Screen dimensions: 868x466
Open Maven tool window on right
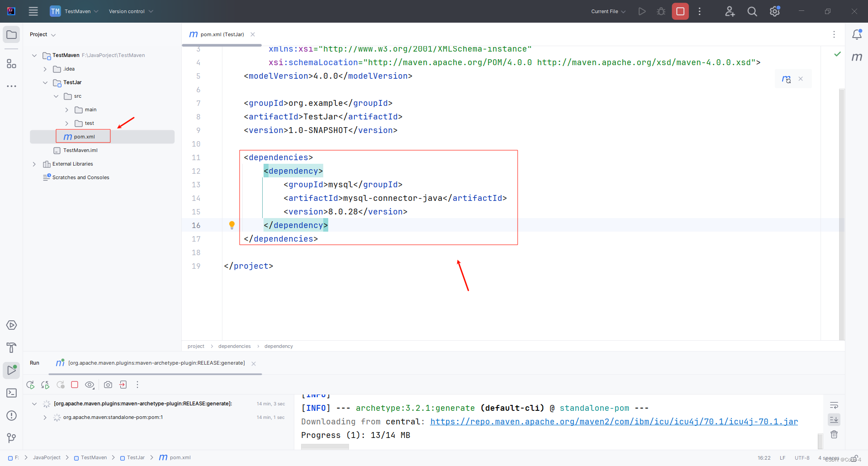tap(857, 57)
